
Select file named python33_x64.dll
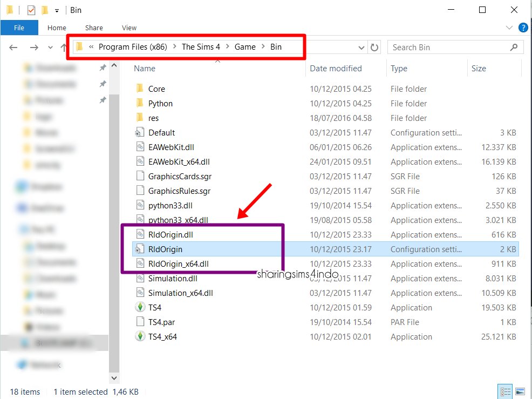178,220
